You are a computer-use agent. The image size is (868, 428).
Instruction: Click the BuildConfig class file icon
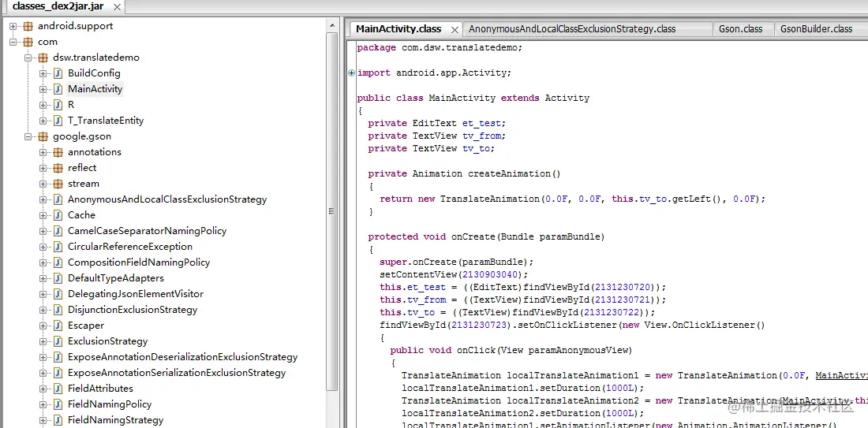click(x=58, y=73)
